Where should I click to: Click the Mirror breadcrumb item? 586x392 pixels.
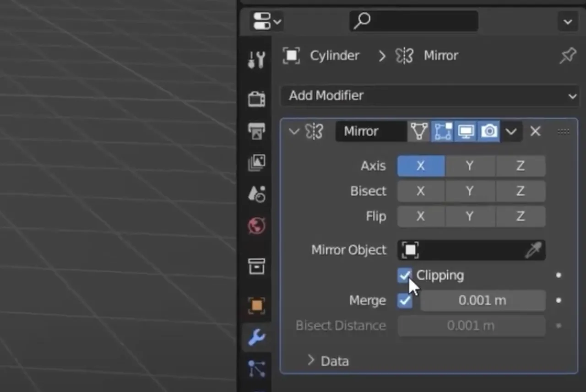tap(440, 55)
